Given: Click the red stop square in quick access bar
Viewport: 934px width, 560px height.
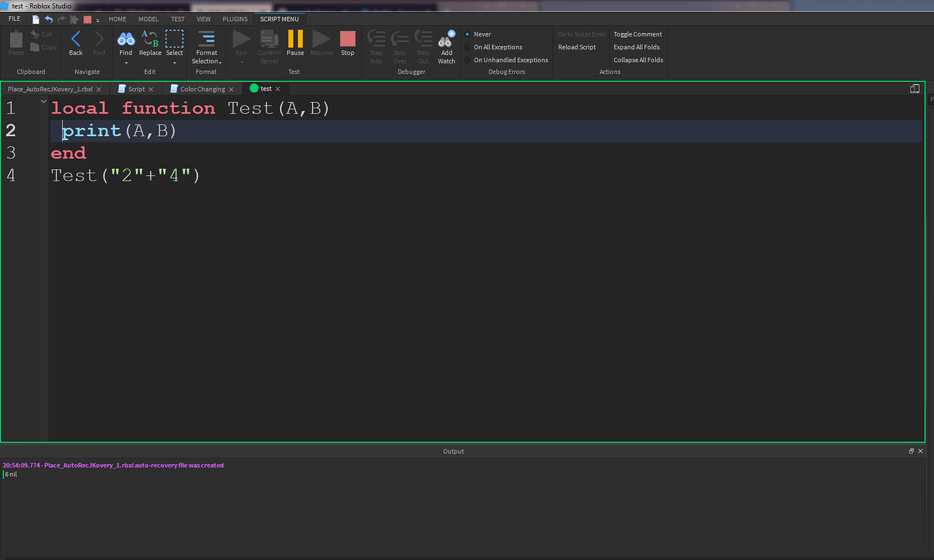Looking at the screenshot, I should pos(87,20).
